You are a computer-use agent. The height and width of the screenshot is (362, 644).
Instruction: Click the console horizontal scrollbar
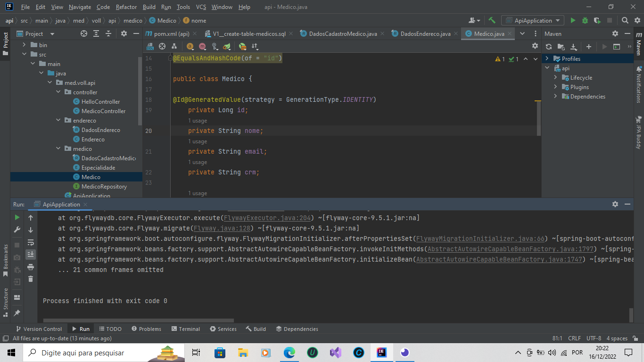click(x=138, y=321)
